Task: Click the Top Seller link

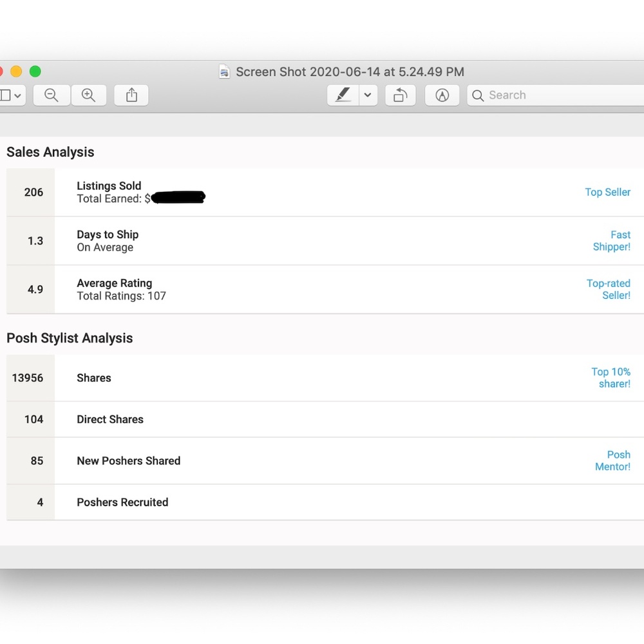Action: [607, 192]
